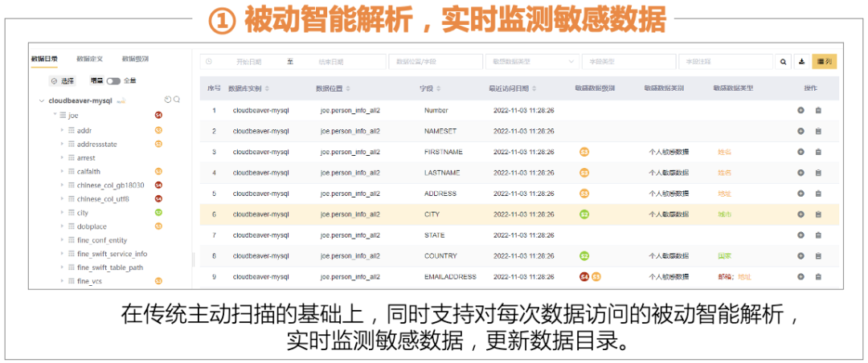Screen dimensions: 868x363
Task: Click the refresh icon beside cloudbeaver-mysql
Action: click(x=168, y=100)
